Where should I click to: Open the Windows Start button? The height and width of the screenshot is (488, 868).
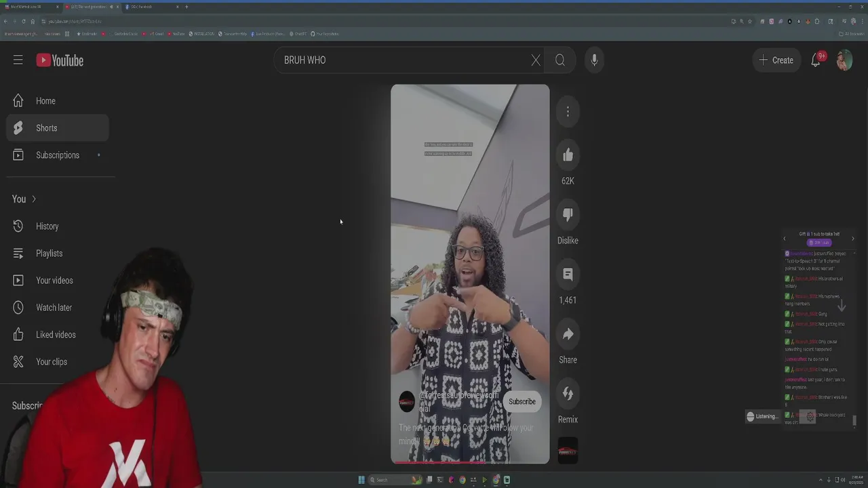coord(361,480)
